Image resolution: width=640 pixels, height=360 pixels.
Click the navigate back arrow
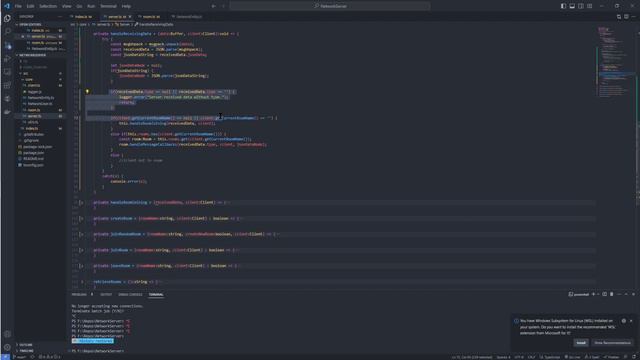coord(213,6)
